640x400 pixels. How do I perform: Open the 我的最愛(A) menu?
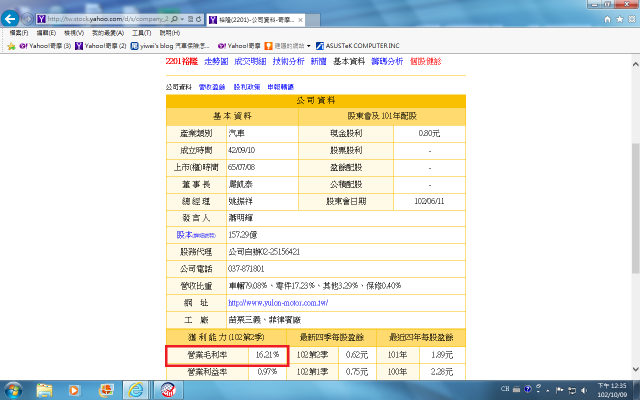(108, 33)
